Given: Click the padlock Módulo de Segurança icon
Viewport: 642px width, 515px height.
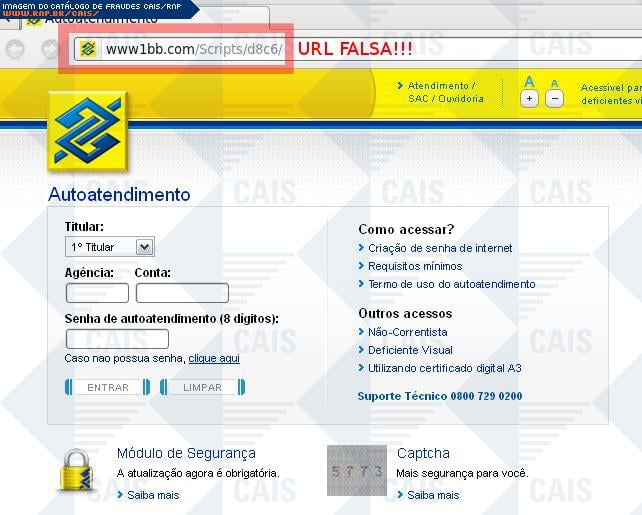Looking at the screenshot, I should (x=78, y=470).
